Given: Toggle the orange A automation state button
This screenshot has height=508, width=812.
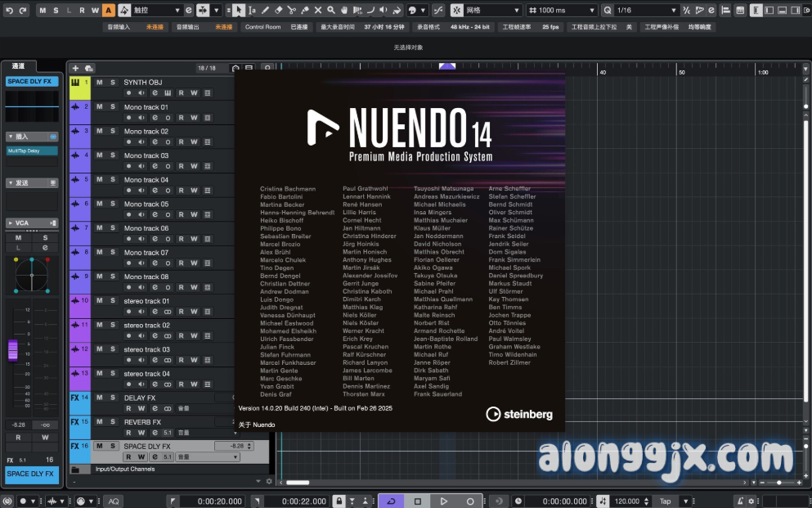Looking at the screenshot, I should click(109, 11).
